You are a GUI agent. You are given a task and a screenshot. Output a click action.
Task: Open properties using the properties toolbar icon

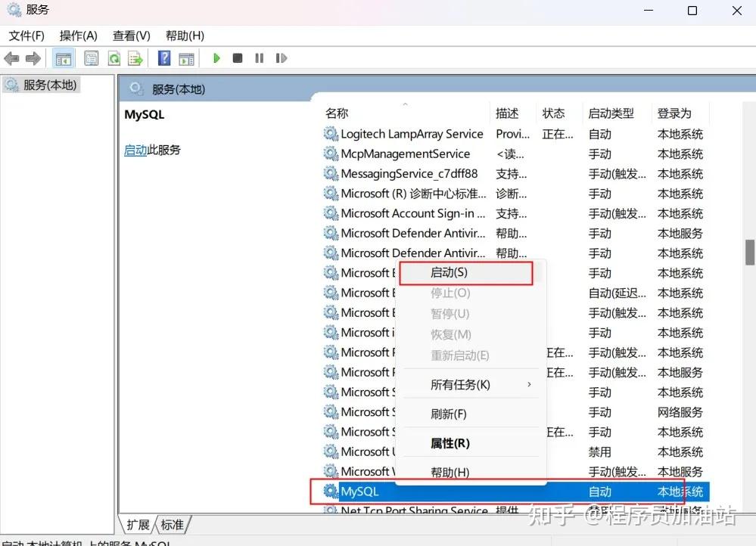coord(91,58)
